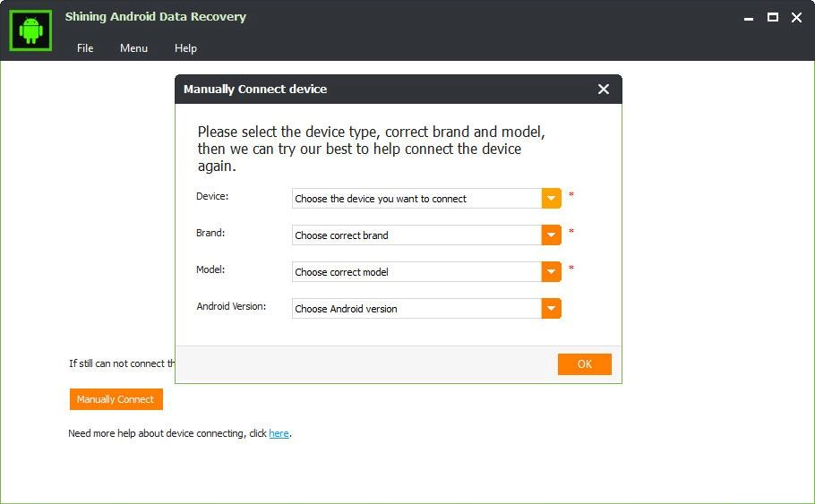Open the Help menu
815x504 pixels.
(x=185, y=48)
